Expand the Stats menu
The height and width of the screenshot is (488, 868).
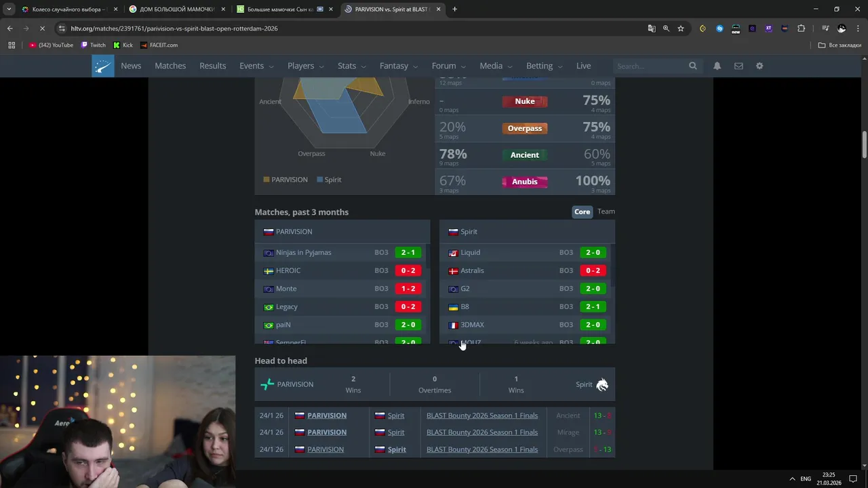[352, 66]
